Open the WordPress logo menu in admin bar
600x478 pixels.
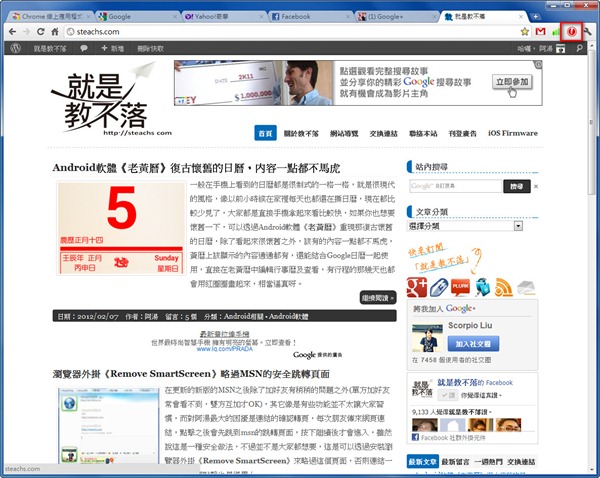tap(15, 48)
